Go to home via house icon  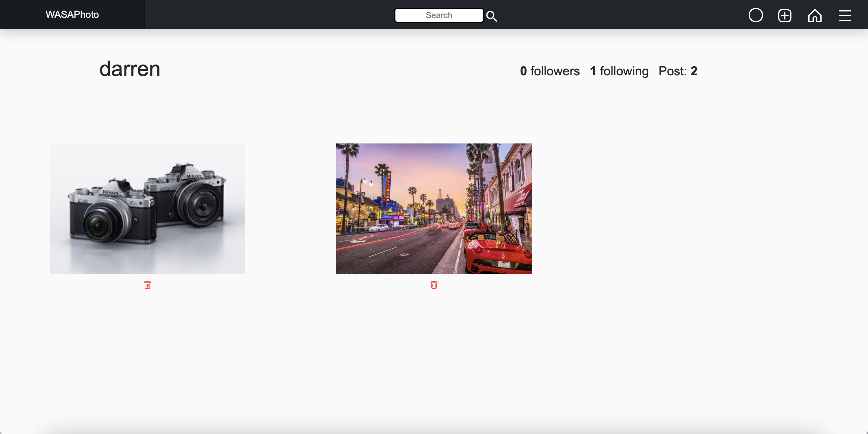point(814,15)
